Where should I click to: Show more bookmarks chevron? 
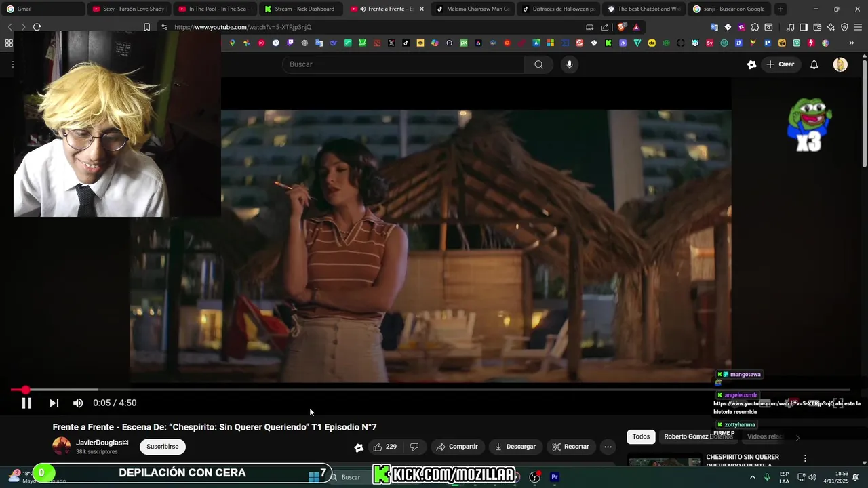[852, 43]
